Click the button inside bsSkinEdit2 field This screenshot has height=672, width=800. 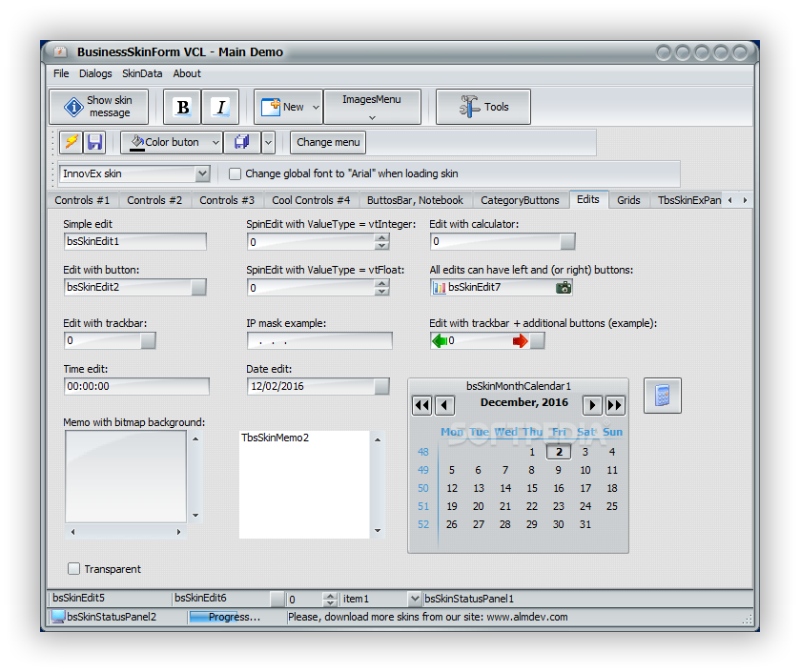click(198, 288)
